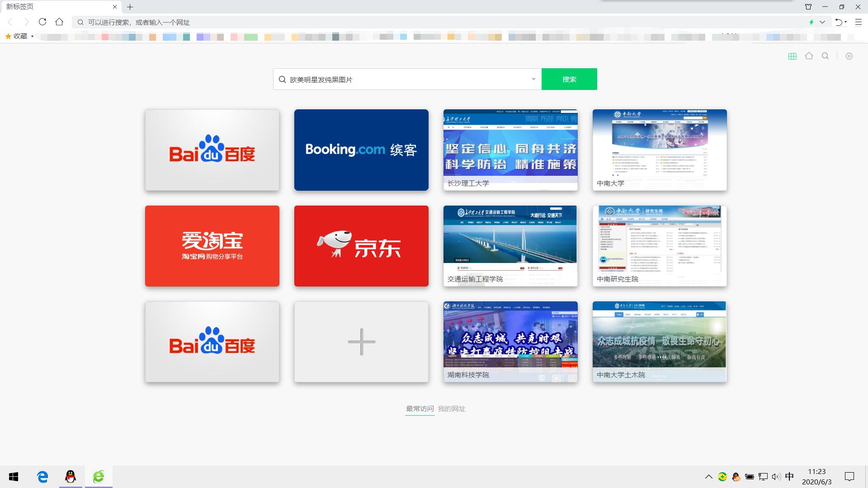Open the skin (shirt) icon in title bar
868x488 pixels.
tap(808, 7)
